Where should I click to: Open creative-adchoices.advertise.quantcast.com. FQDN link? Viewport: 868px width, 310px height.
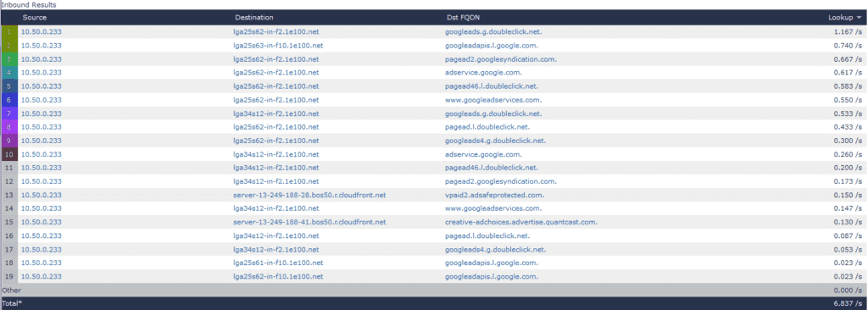521,222
